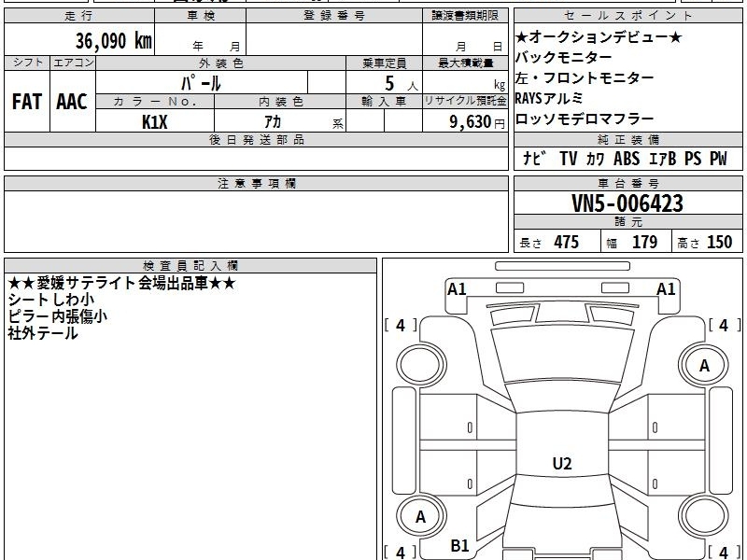Click the ロッソモデロマフラー sales point

click(585, 119)
